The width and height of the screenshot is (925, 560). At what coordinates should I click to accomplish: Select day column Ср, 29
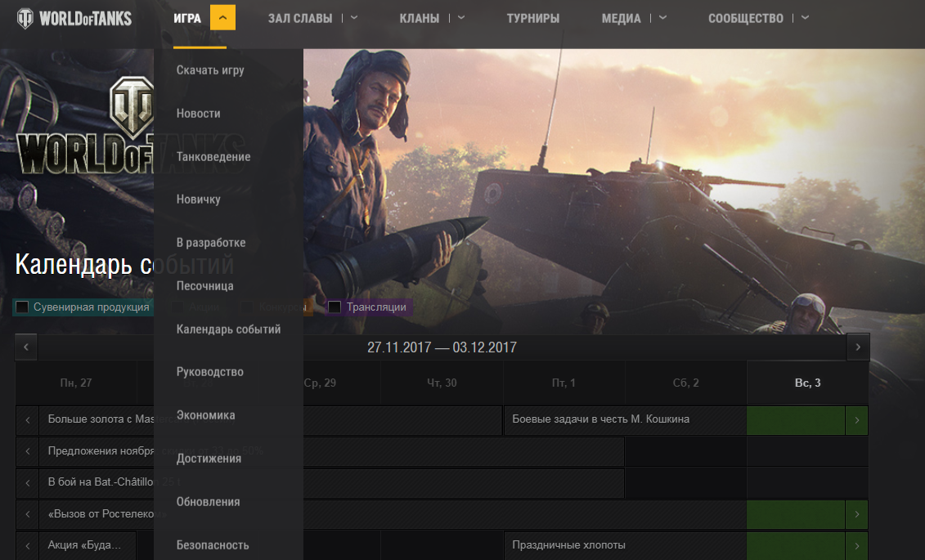tap(321, 383)
